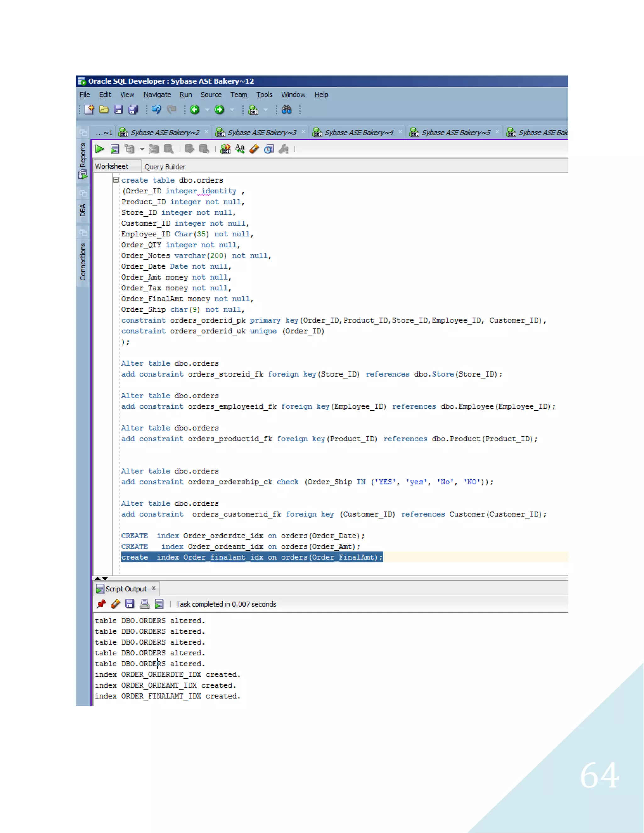Open the Connections side panel button
This screenshot has width=644, height=833.
[83, 262]
